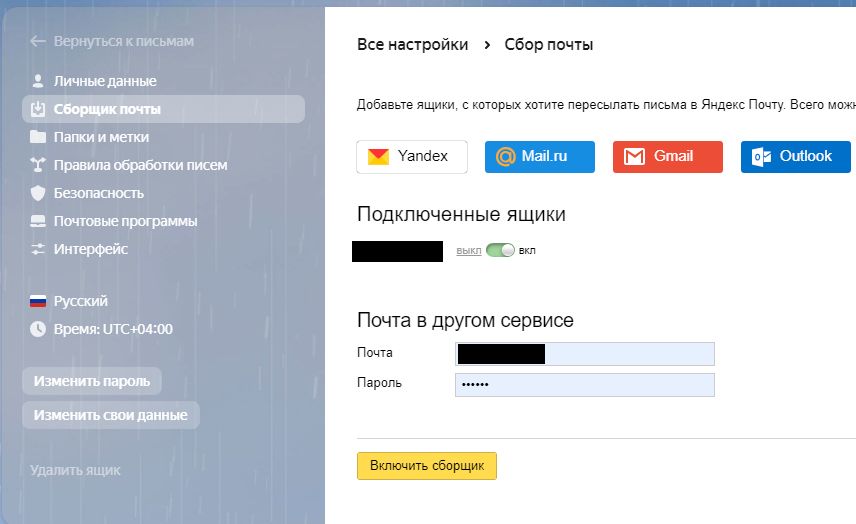The image size is (856, 524).
Task: Click the Yandex envelope logo
Action: pyautogui.click(x=378, y=157)
